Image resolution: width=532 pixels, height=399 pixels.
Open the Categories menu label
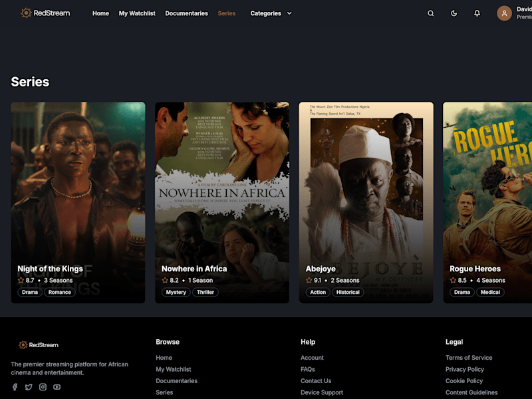click(x=265, y=13)
